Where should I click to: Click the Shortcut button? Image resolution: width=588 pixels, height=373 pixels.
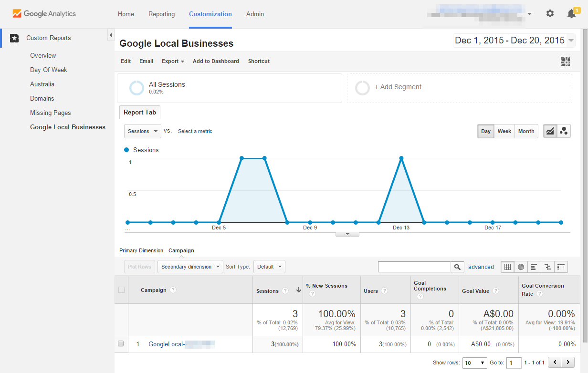(x=259, y=61)
